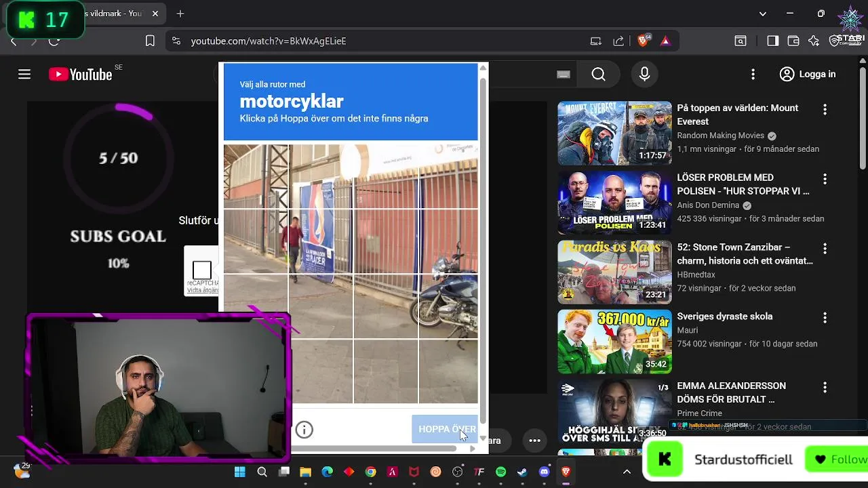Open the Brave Shields lion icon

click(x=644, y=41)
